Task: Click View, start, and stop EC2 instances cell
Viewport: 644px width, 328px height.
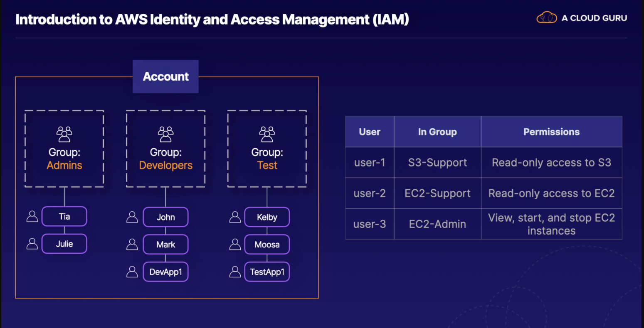Action: 551,224
